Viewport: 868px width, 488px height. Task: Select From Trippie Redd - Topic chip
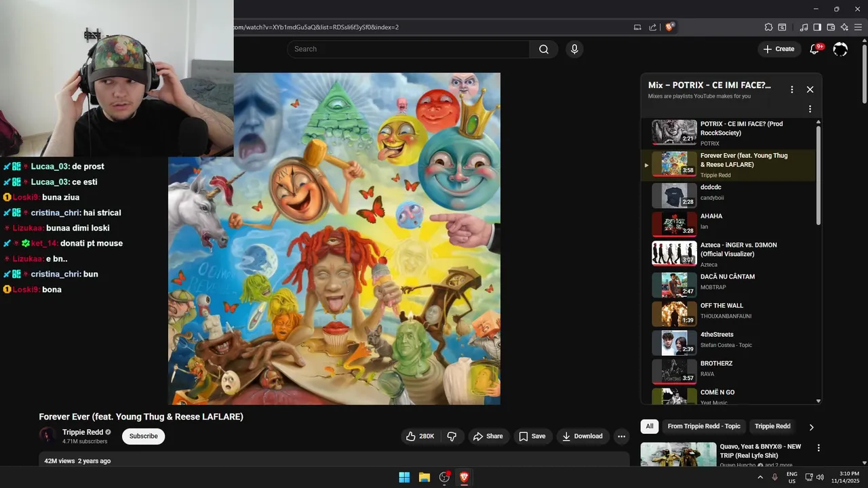(x=704, y=426)
